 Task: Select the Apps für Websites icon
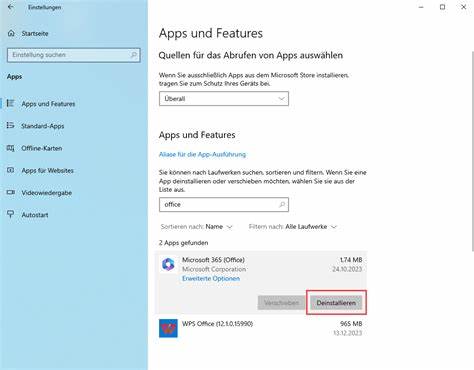point(11,170)
